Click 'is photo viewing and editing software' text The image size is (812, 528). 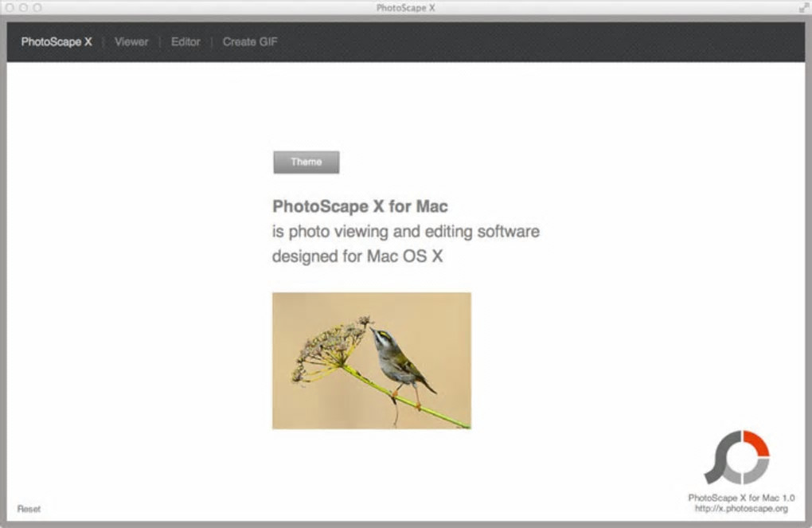(x=405, y=232)
